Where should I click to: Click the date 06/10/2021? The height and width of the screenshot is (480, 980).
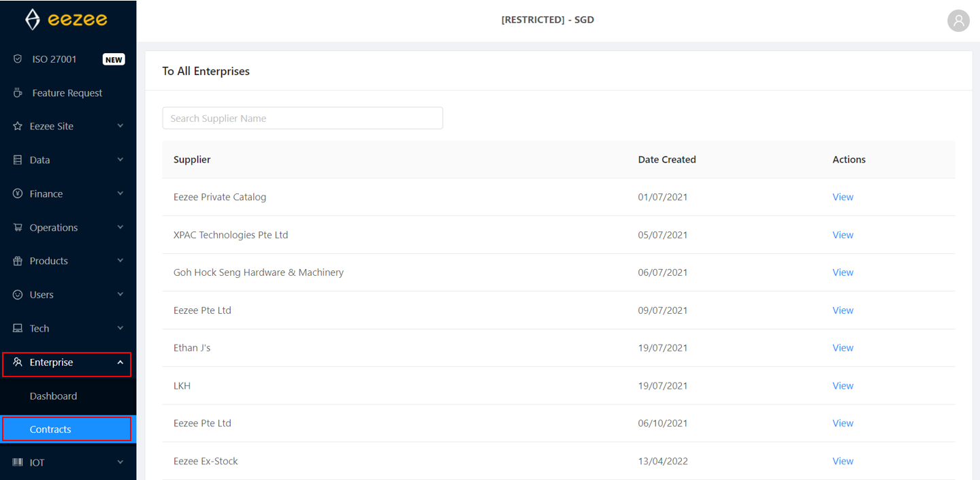coord(663,423)
